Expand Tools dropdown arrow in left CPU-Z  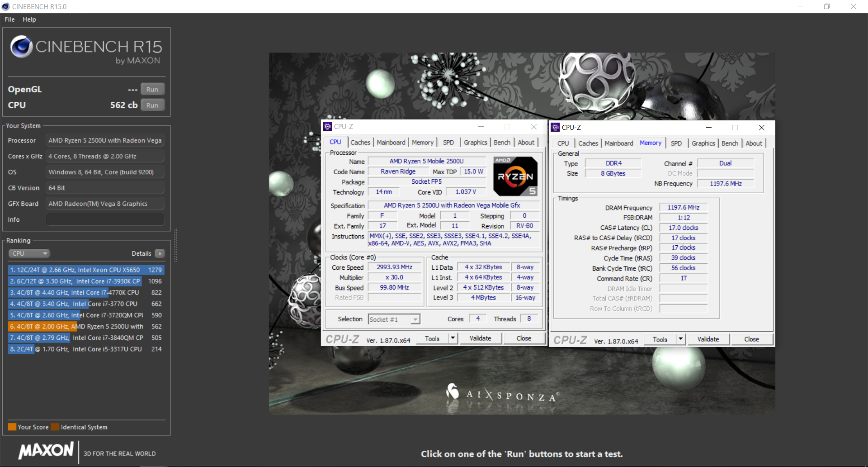click(453, 338)
